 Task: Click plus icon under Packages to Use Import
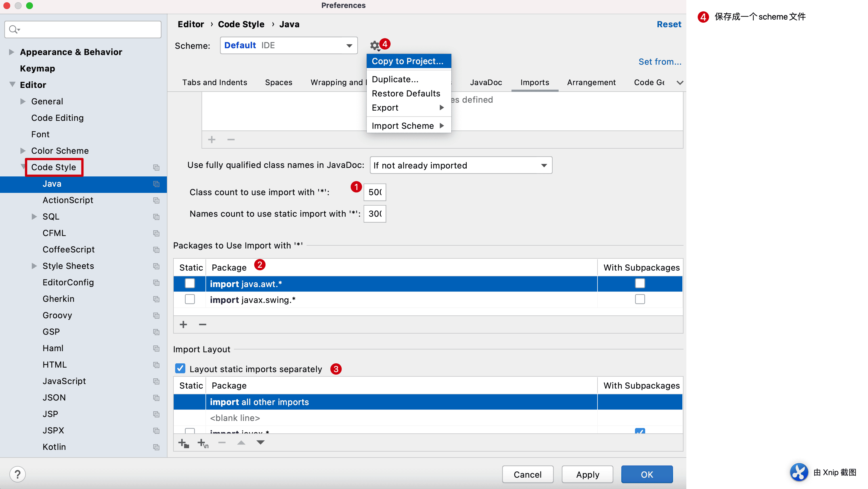point(183,324)
